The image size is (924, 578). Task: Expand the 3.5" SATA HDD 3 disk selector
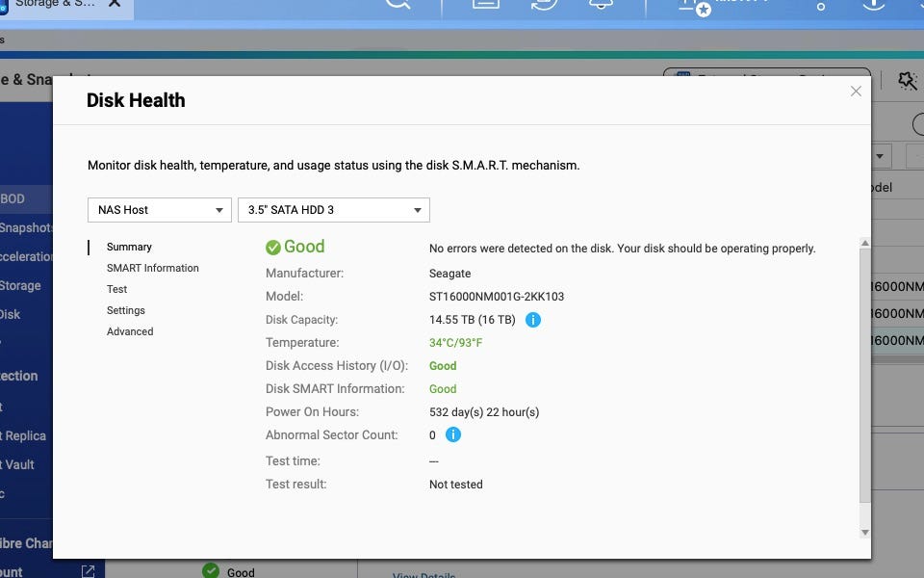point(333,210)
